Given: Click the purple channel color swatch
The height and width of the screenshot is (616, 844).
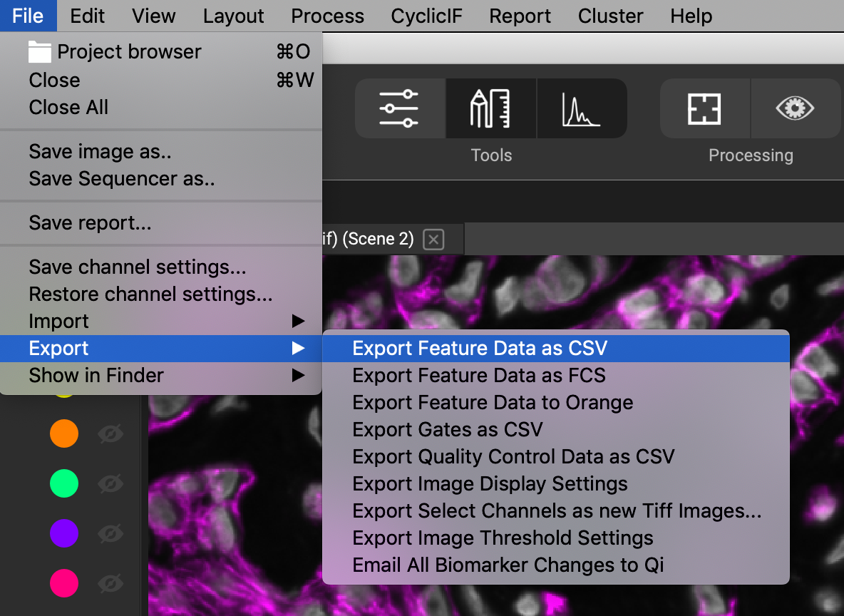Looking at the screenshot, I should [64, 533].
